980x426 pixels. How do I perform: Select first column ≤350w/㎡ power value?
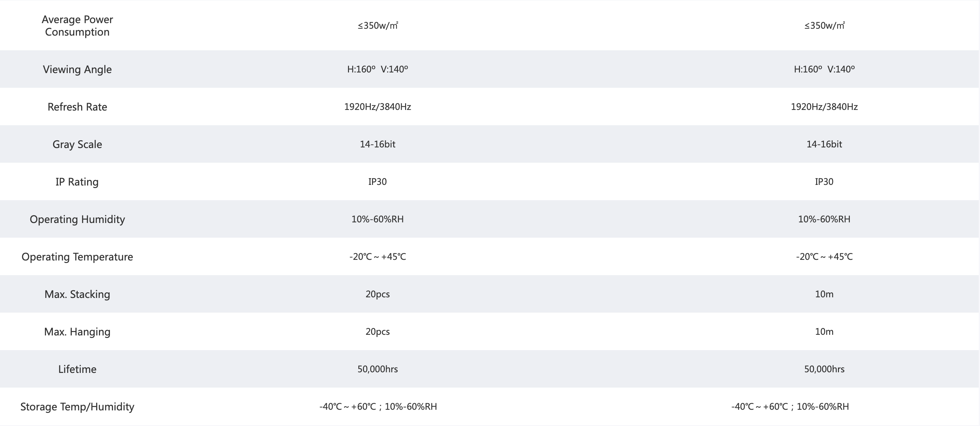[378, 26]
